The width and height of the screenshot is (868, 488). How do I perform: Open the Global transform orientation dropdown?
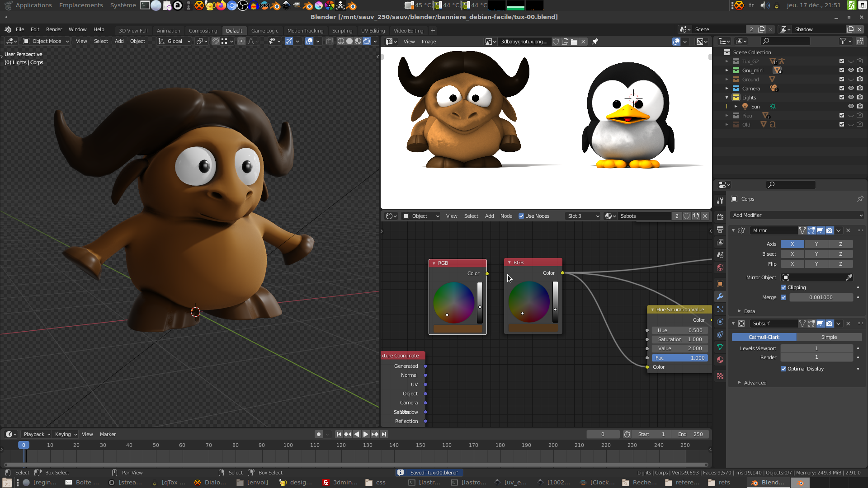(175, 41)
